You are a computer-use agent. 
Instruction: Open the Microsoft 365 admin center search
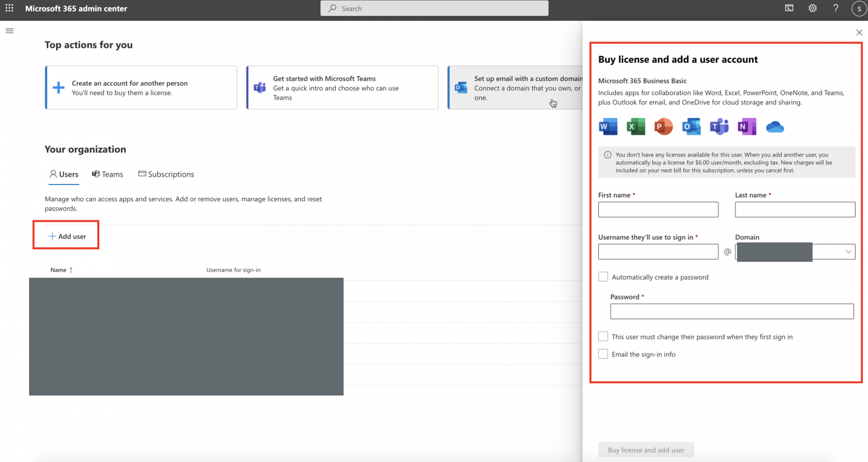tap(434, 8)
